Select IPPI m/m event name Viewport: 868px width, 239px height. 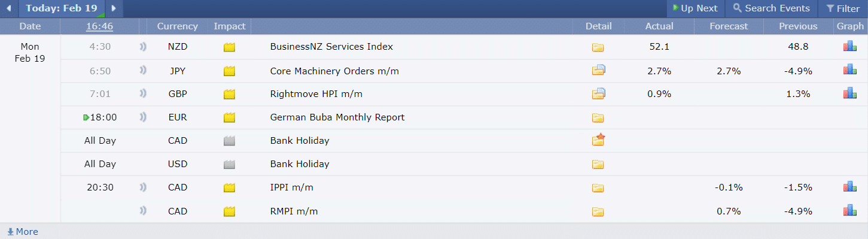(x=292, y=187)
